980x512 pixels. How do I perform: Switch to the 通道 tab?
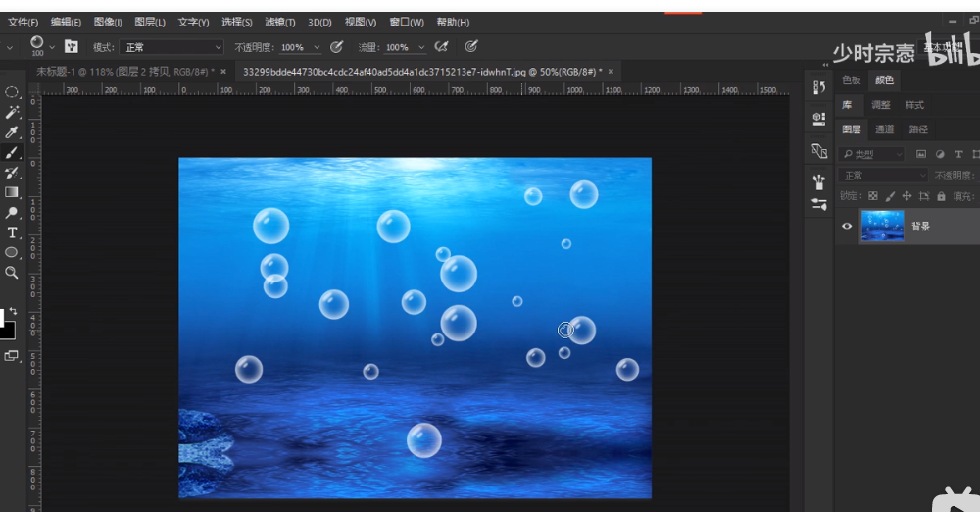point(884,129)
